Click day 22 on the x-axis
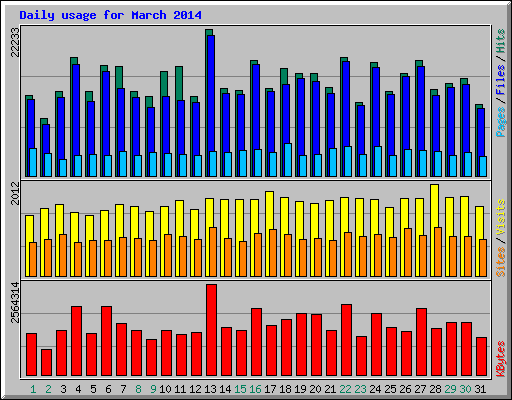Screen dimensions: 512x400 coord(345,389)
